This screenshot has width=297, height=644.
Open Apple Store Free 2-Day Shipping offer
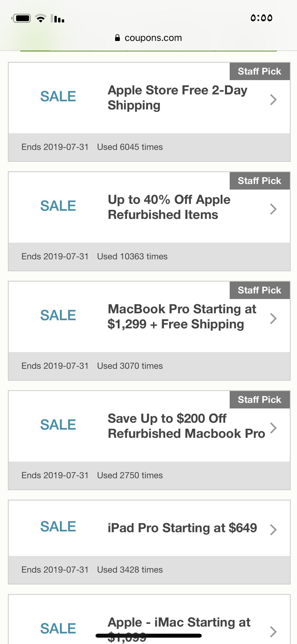(177, 98)
